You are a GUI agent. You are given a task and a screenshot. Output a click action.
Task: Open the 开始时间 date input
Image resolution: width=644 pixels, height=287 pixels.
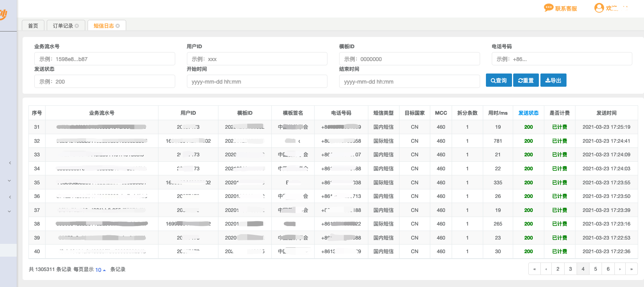click(x=257, y=81)
